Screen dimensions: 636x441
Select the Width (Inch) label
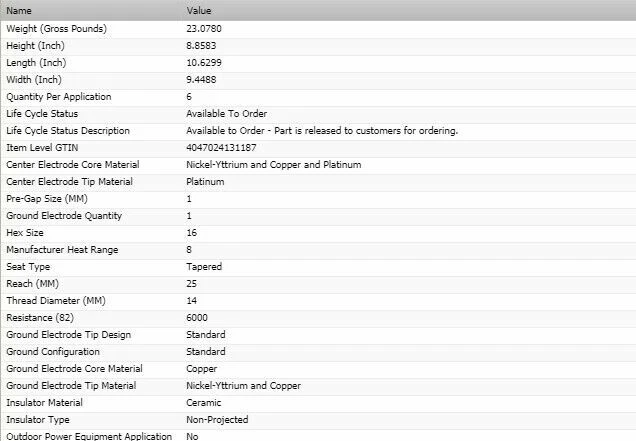(x=34, y=80)
